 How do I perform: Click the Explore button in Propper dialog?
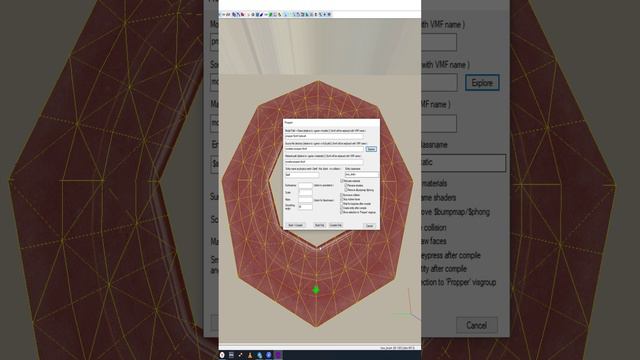(x=371, y=149)
